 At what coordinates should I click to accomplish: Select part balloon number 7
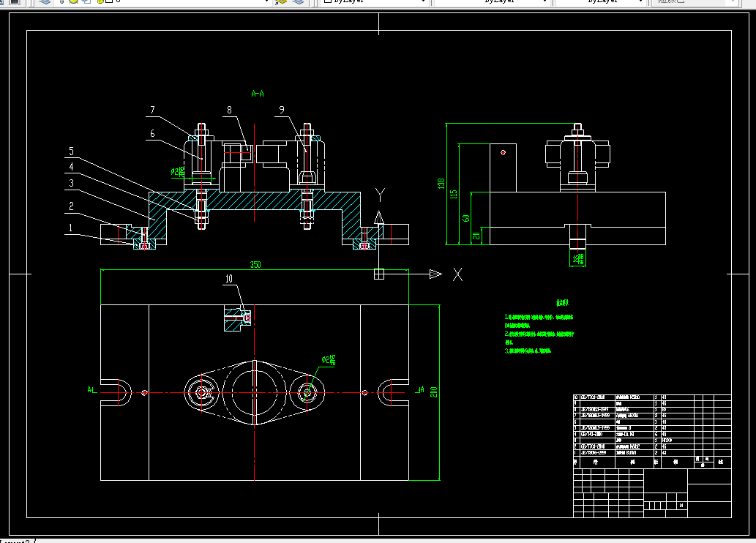click(152, 110)
